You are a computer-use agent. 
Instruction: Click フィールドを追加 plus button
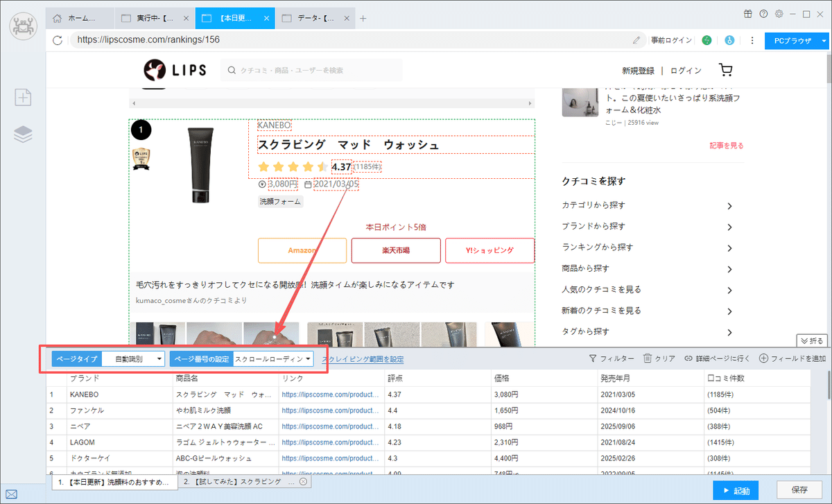[792, 358]
